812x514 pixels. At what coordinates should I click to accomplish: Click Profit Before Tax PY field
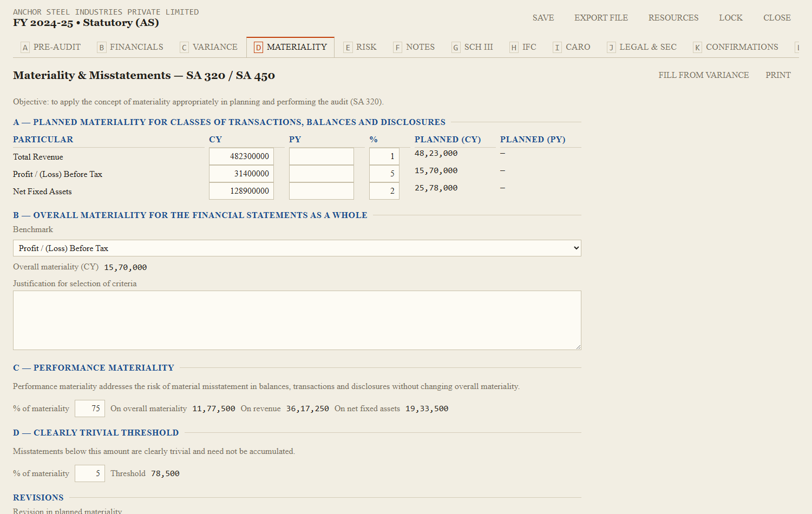tap(322, 174)
